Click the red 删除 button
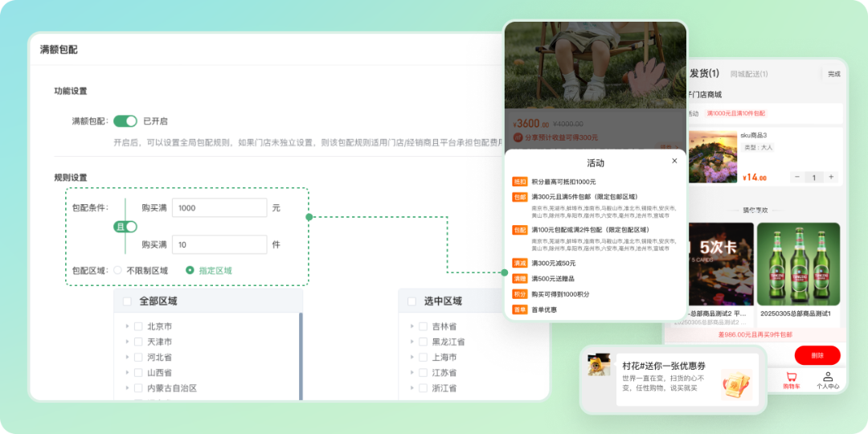Screen dimensions: 868x434 point(817,355)
